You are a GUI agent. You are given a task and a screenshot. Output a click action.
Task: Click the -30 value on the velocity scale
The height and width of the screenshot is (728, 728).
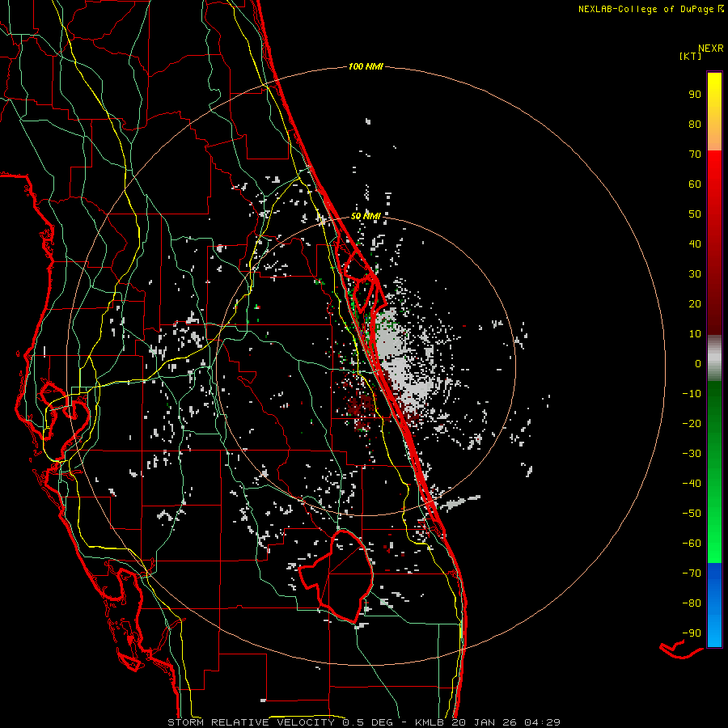692,454
